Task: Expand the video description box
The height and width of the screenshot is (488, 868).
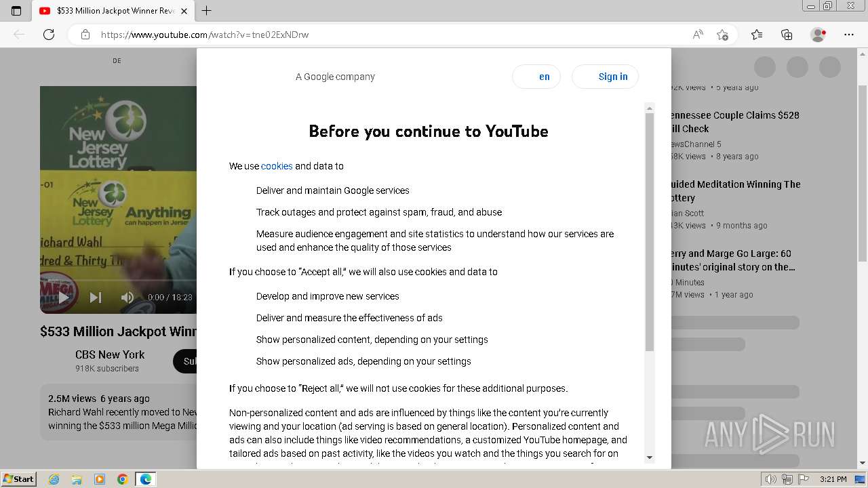Action: tap(118, 412)
